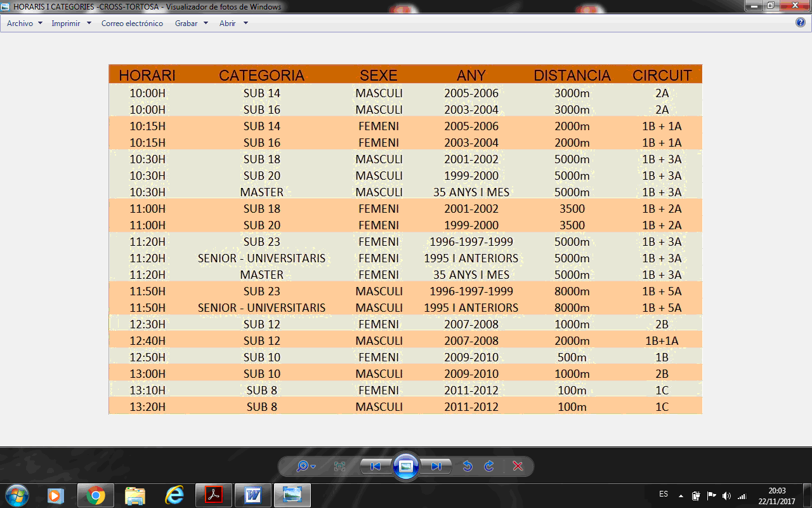This screenshot has height=508, width=812.
Task: Delete the photo with red X
Action: click(518, 467)
